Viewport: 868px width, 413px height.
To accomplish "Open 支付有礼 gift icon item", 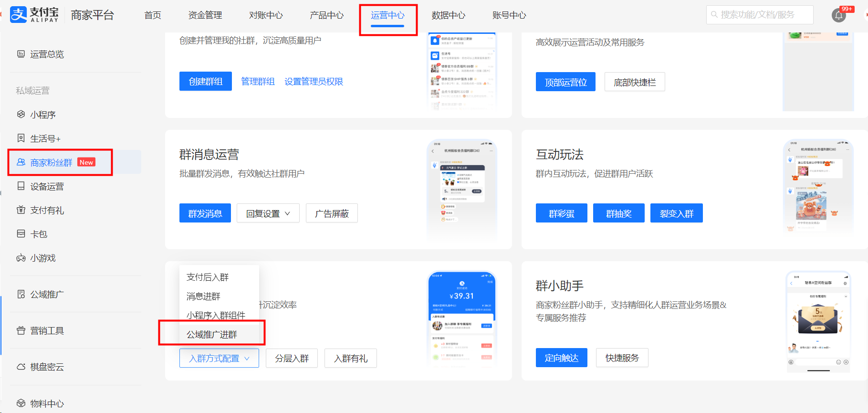I will 47,210.
